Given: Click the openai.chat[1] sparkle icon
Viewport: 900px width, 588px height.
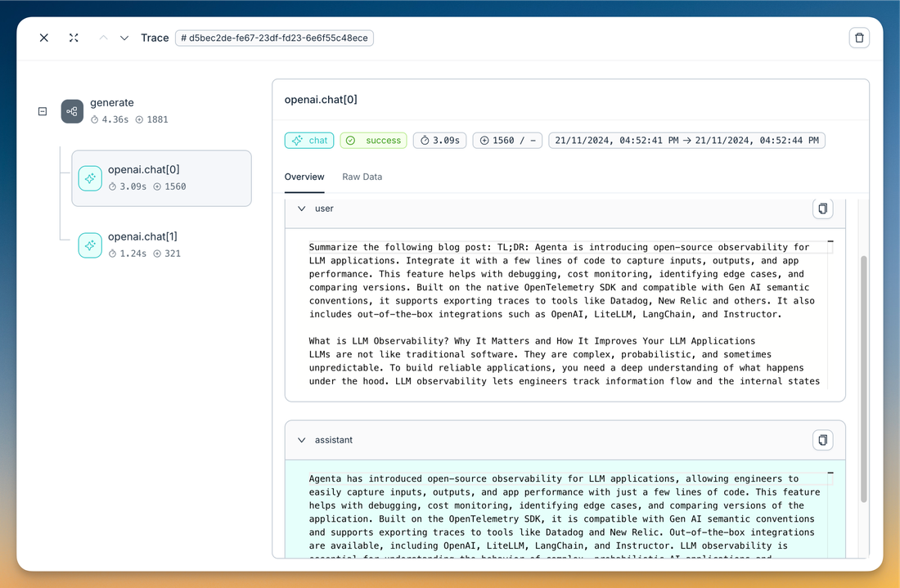Looking at the screenshot, I should click(90, 245).
